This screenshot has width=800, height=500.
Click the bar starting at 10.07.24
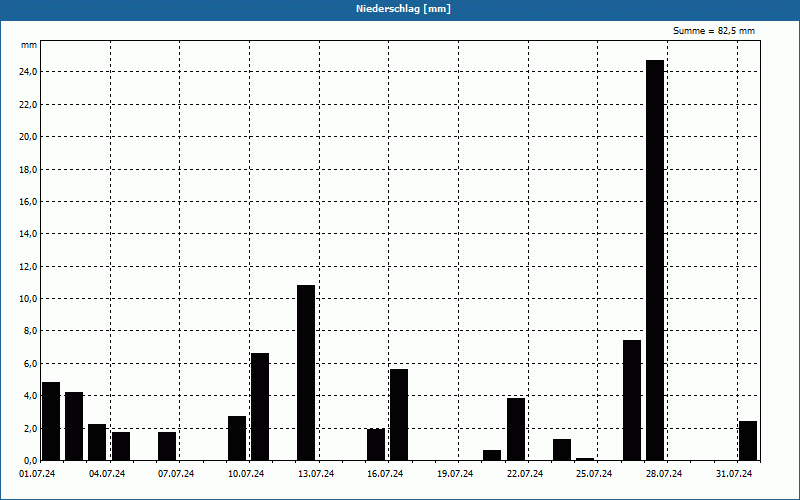[x=260, y=407]
